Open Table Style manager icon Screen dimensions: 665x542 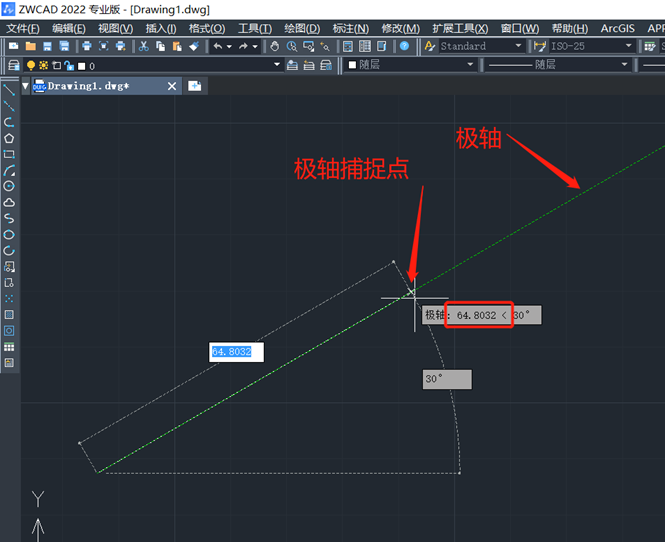[650, 46]
